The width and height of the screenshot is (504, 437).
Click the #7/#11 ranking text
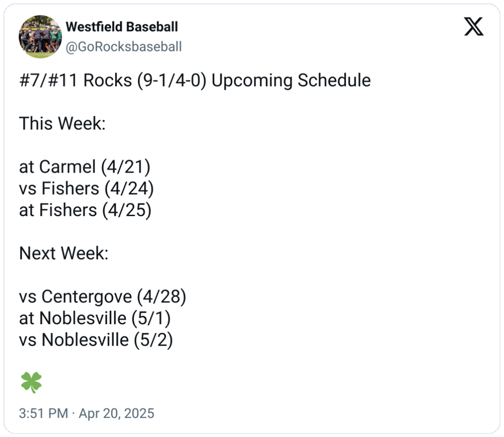pos(48,81)
